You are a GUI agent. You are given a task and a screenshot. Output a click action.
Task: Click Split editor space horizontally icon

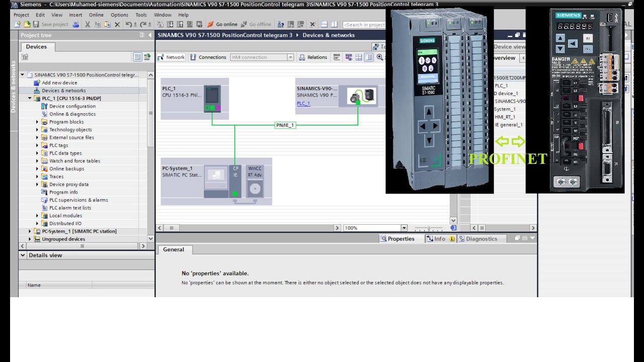coord(325,24)
